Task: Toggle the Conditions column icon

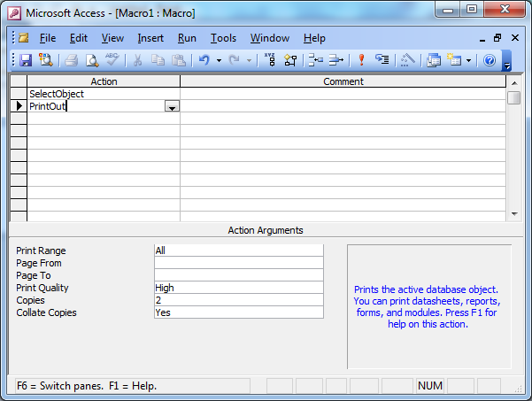Action: click(x=290, y=60)
